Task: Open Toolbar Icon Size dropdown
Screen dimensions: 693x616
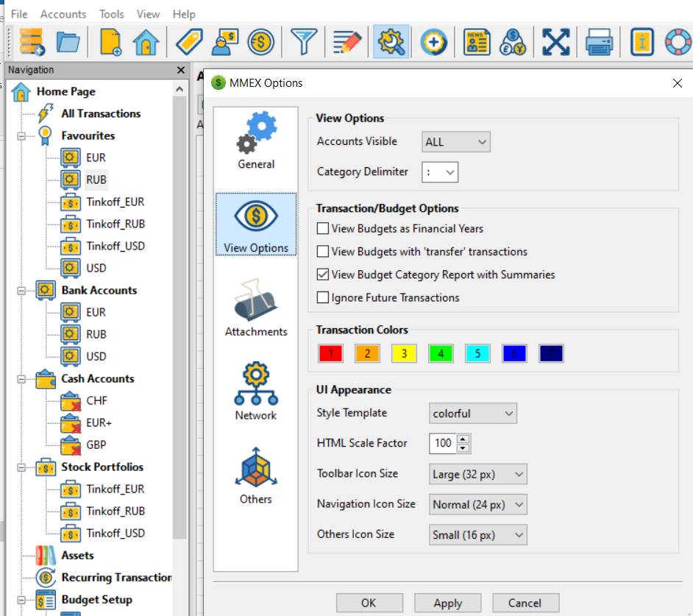Action: pyautogui.click(x=477, y=475)
